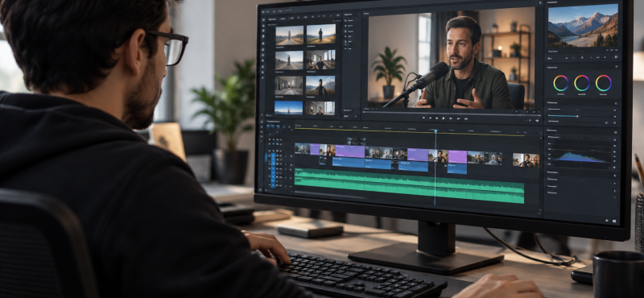Select the middle color wheel

coord(582,83)
